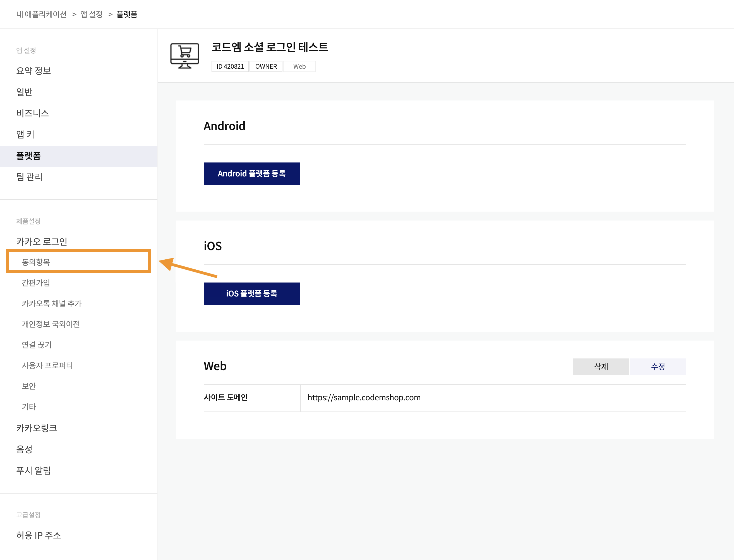Open 앱 설정 breadcrumb link
This screenshot has width=734, height=560.
(91, 14)
